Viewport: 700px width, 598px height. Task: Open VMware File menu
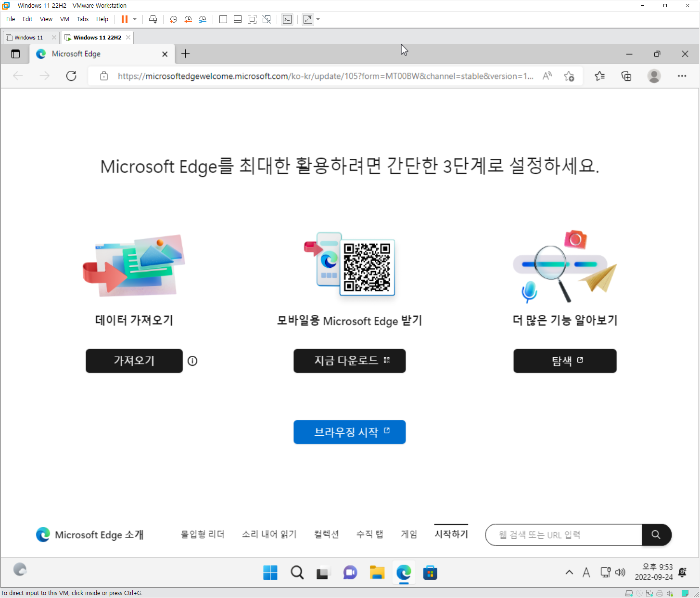[11, 19]
